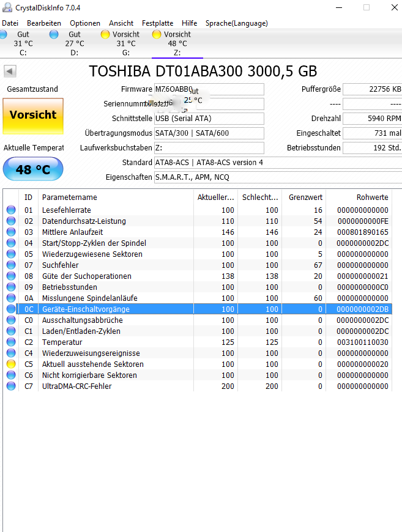402x532 pixels.
Task: Click the Rohwerte column header
Action: [359, 197]
